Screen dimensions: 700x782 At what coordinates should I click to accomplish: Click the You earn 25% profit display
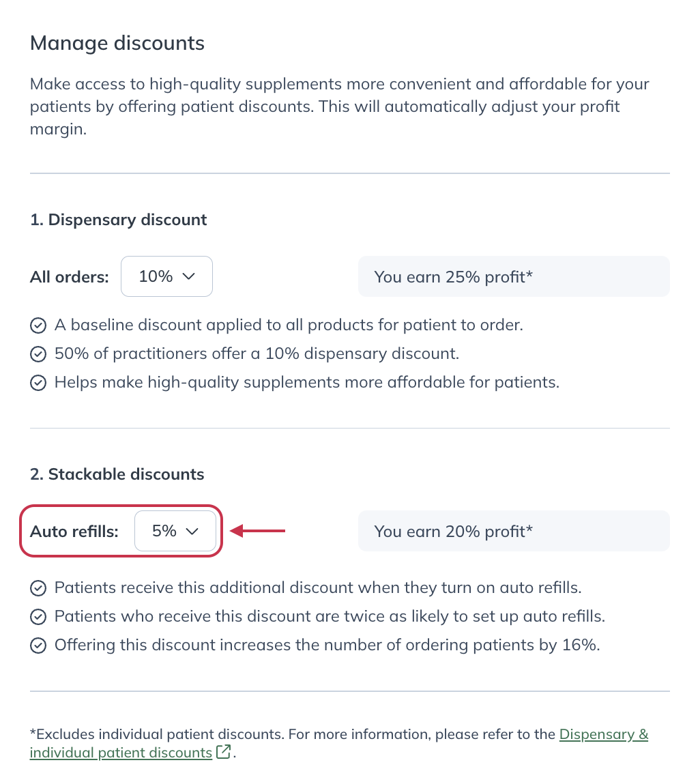[514, 276]
